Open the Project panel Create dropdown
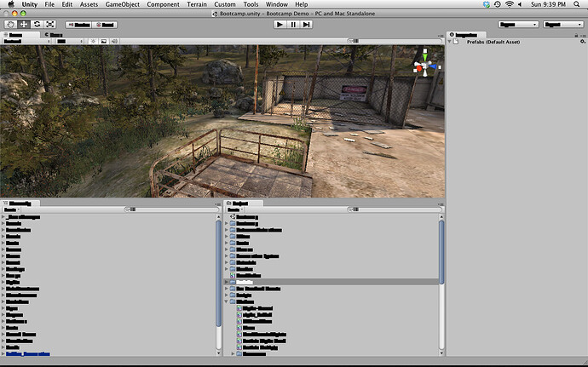This screenshot has height=367, width=588. tap(234, 209)
